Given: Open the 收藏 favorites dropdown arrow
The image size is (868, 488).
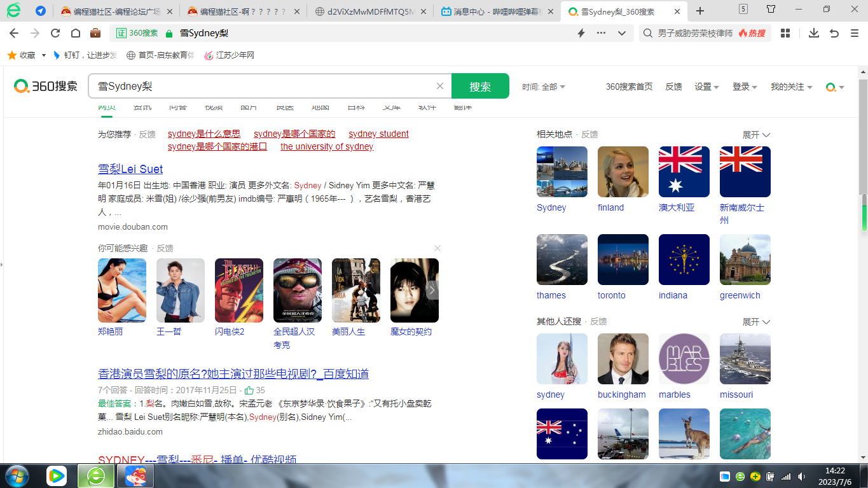Looking at the screenshot, I should 44,55.
